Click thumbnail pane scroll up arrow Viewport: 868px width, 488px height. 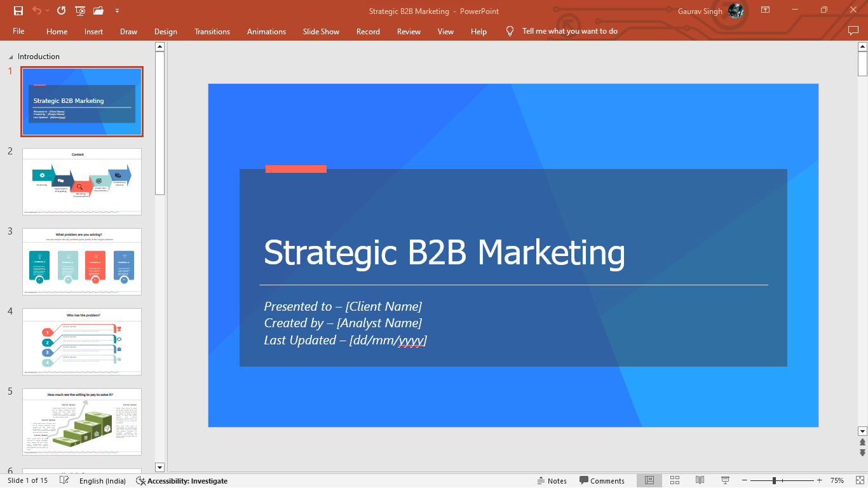(159, 46)
